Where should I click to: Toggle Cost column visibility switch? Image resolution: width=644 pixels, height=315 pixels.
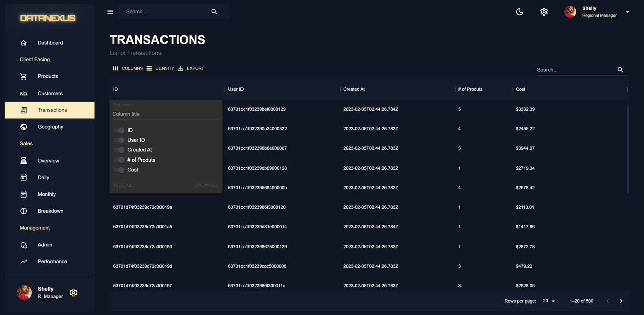119,170
